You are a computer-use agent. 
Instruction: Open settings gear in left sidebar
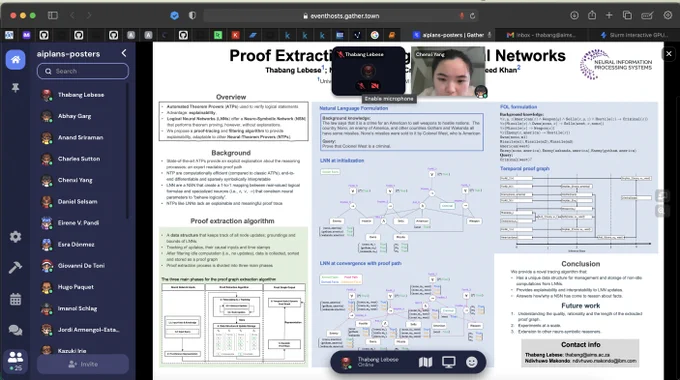[x=16, y=236]
